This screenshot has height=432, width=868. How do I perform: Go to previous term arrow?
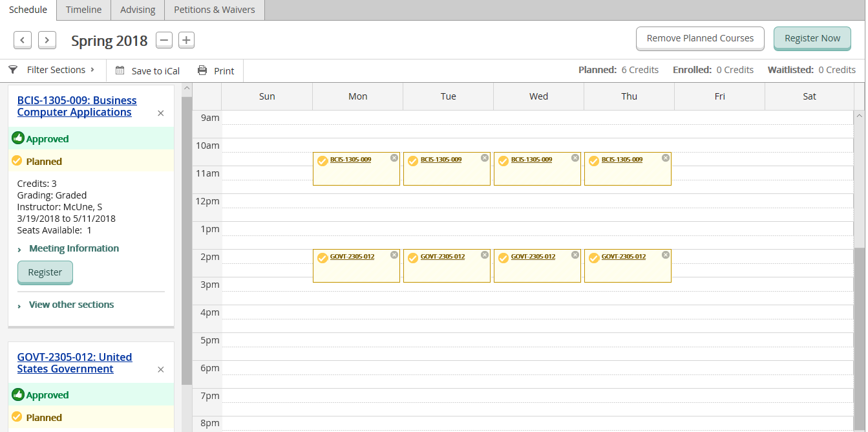23,40
